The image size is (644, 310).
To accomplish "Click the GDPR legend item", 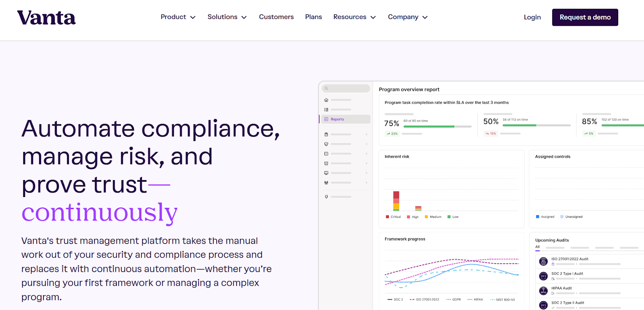I will (453, 300).
